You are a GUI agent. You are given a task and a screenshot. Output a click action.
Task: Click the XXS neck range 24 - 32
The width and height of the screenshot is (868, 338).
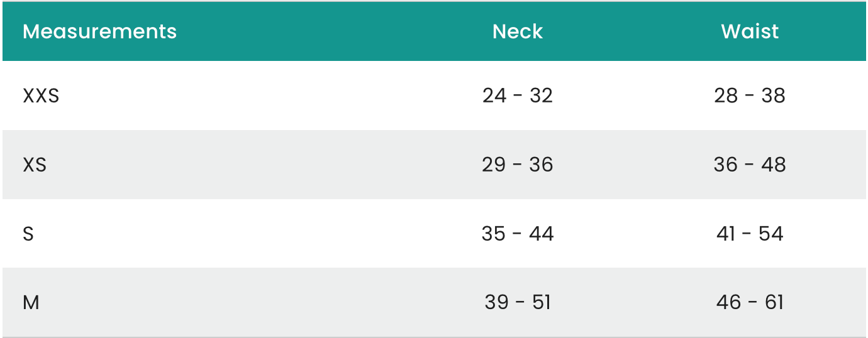517,95
